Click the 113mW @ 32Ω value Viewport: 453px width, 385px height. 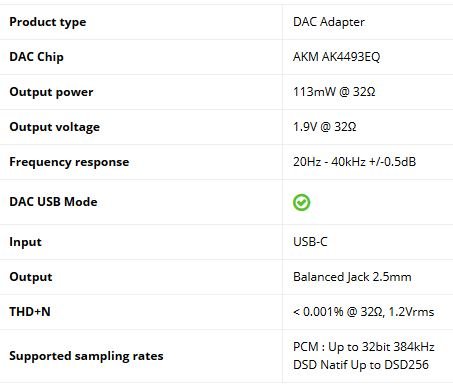(334, 92)
